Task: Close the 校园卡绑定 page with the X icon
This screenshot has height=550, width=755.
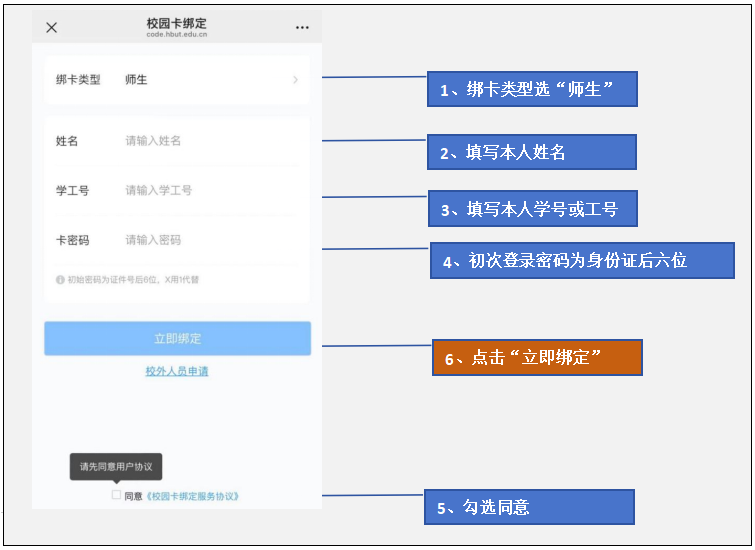Action: click(52, 28)
